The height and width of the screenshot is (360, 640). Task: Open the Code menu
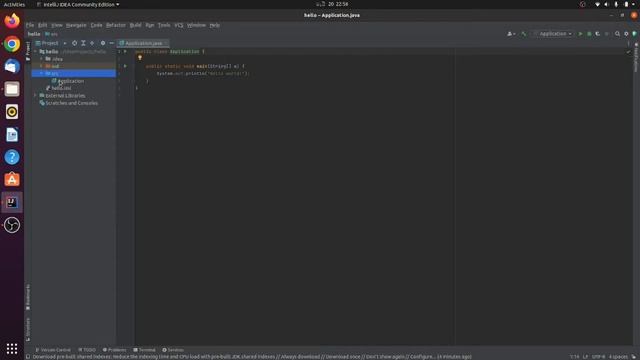96,25
